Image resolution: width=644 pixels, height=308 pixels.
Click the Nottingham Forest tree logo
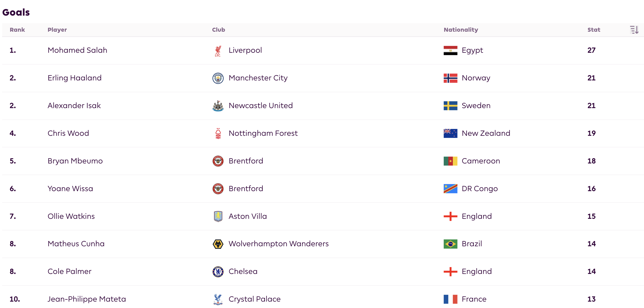point(218,133)
